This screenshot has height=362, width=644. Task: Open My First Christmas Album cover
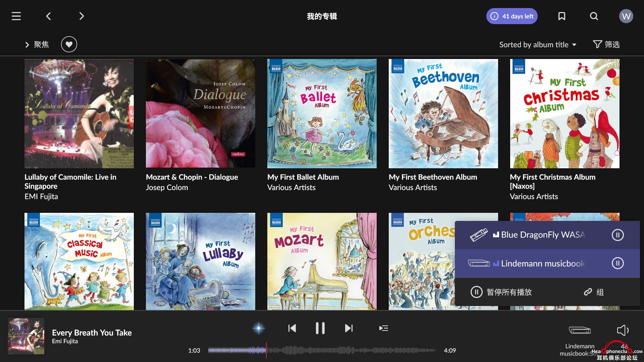pyautogui.click(x=565, y=114)
